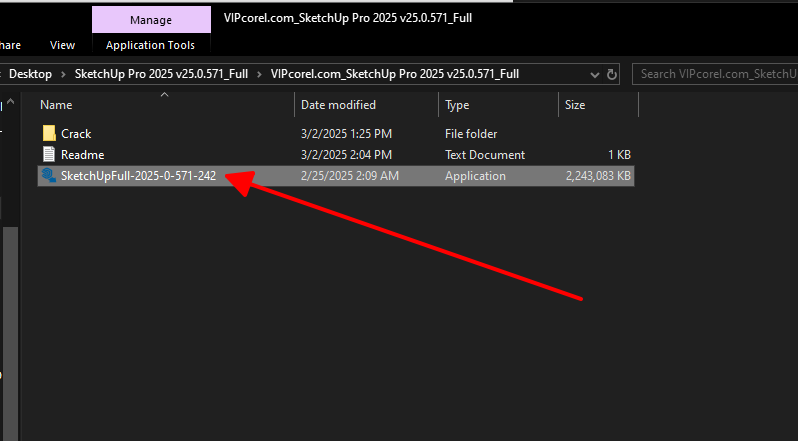Click the 2,243,083 KB size value
Viewport: 798px width, 441px height.
click(598, 176)
